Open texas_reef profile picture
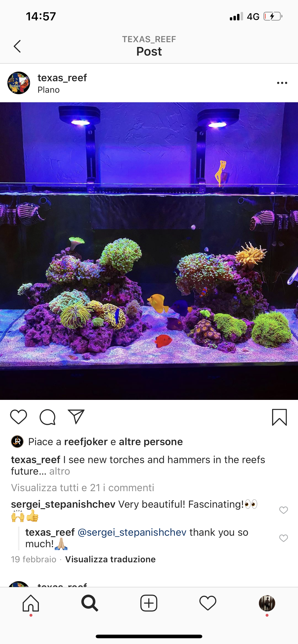The height and width of the screenshot is (644, 298). [19, 83]
